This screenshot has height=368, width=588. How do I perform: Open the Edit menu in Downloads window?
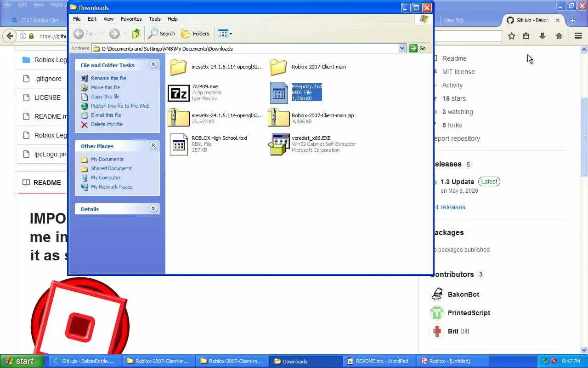coord(92,19)
